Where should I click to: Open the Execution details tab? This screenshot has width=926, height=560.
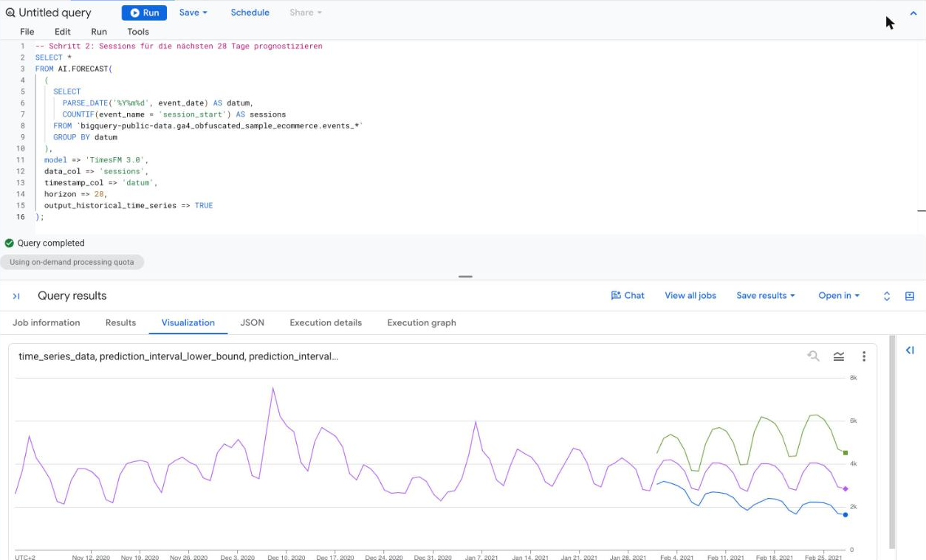[x=326, y=322]
